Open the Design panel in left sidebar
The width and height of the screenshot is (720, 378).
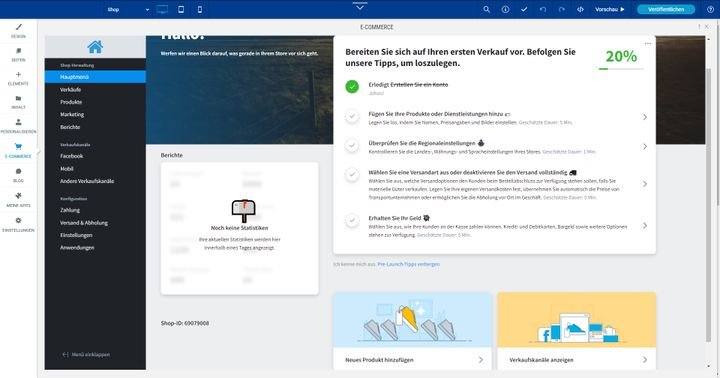(18, 31)
